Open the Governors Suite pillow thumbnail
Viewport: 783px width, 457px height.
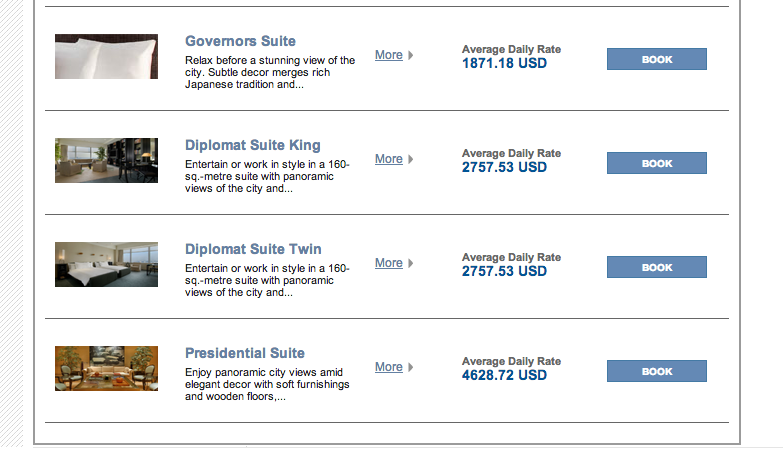(x=106, y=56)
